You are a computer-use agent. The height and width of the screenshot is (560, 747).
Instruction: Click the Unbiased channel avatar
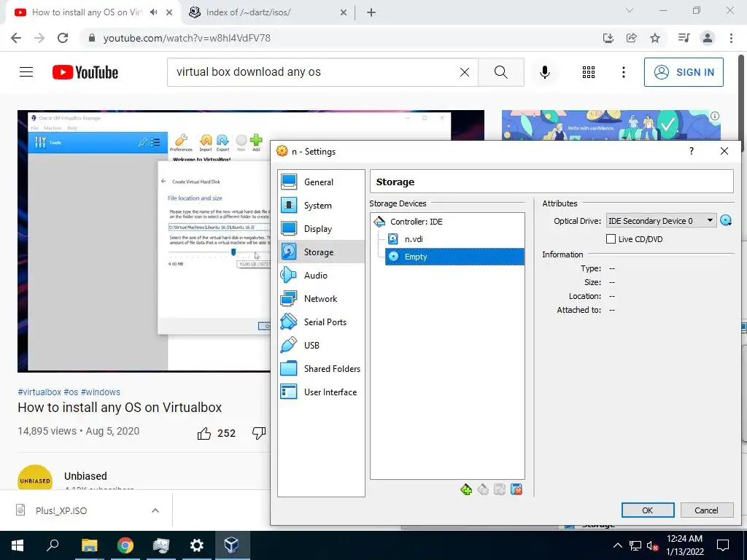(x=35, y=478)
